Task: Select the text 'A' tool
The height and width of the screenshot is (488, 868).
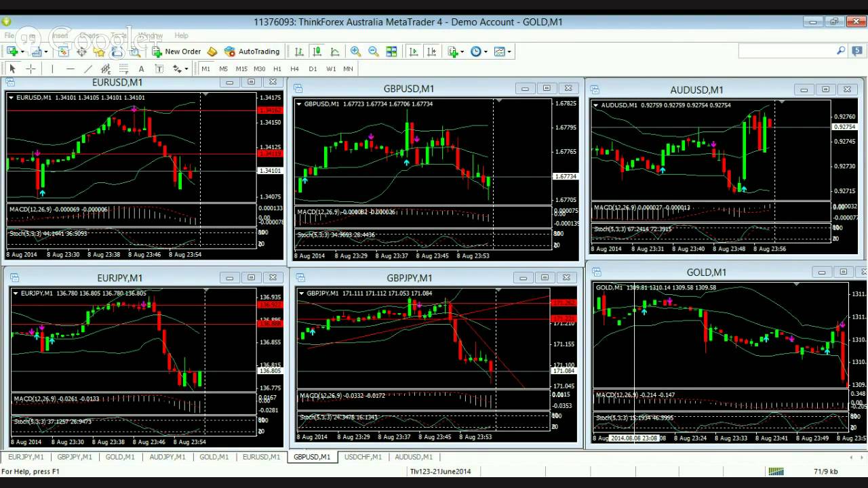Action: (x=141, y=68)
